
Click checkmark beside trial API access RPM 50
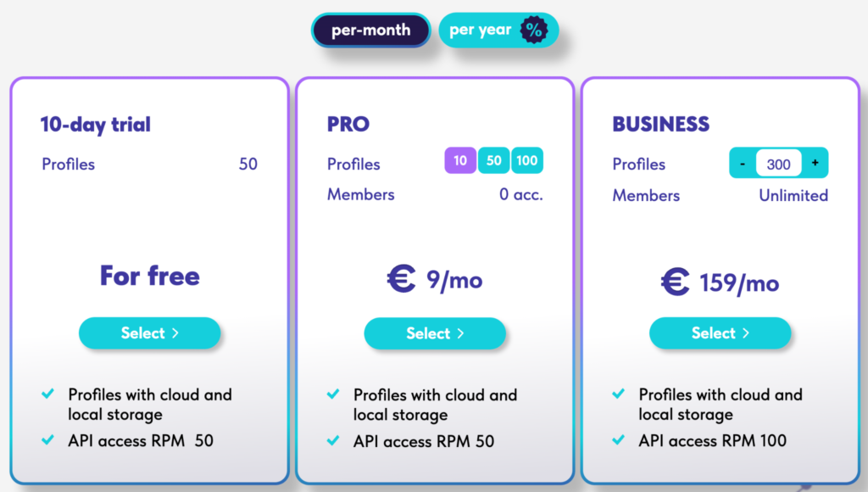click(x=48, y=440)
